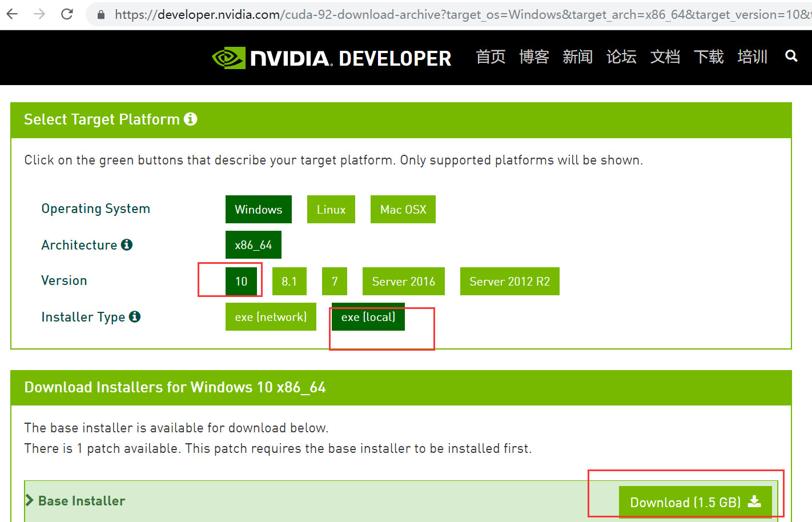Click Download (1.5 GB) button
Image resolution: width=812 pixels, height=522 pixels.
point(696,502)
